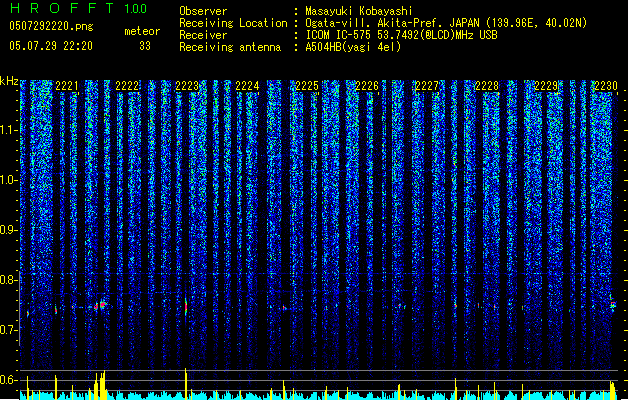Click the Observer label
Screen dimensions: 629x400
[x=203, y=11]
